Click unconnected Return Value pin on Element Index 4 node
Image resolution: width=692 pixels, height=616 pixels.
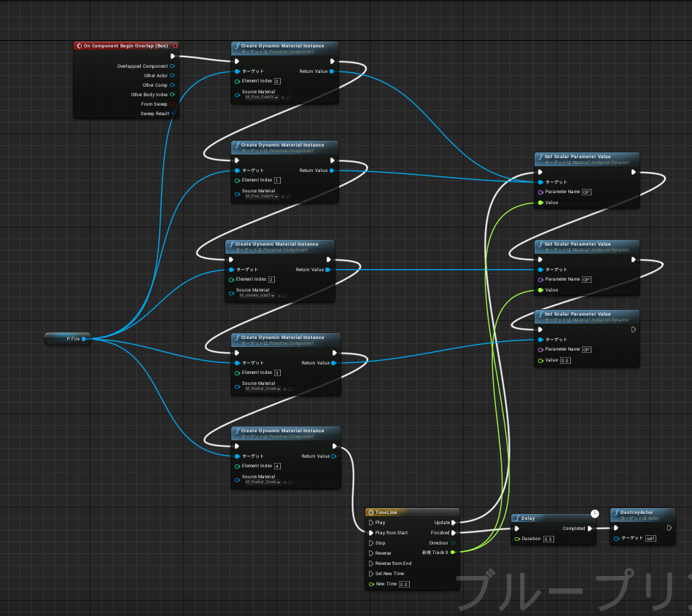334,456
